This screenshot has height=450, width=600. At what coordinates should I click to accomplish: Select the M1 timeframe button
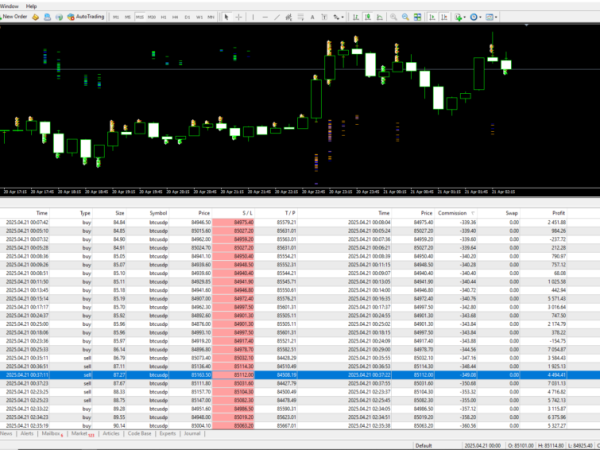pos(116,17)
